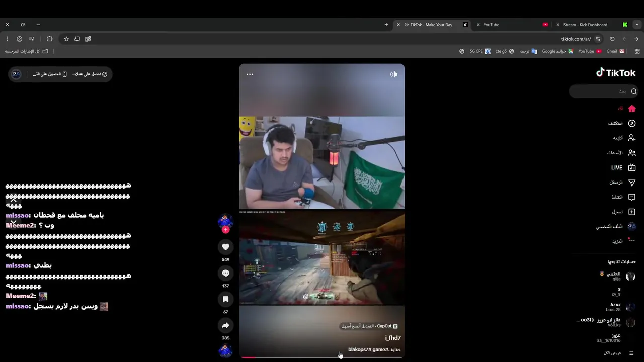644x362 pixels.
Task: Open media control icon in toolbar
Action: (x=31, y=39)
